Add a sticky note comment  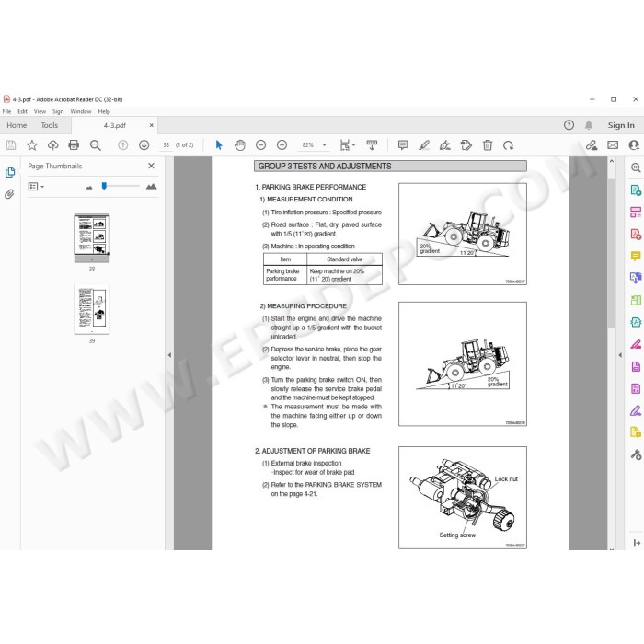click(x=403, y=145)
